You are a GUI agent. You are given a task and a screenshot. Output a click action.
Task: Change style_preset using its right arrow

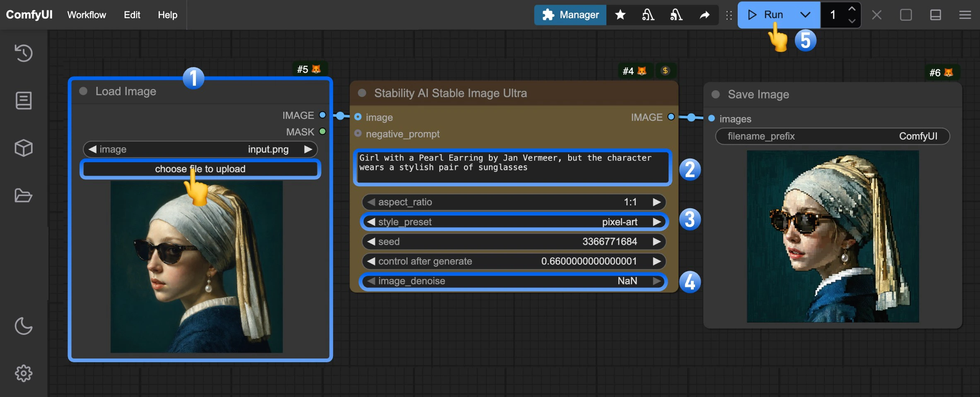[657, 221]
